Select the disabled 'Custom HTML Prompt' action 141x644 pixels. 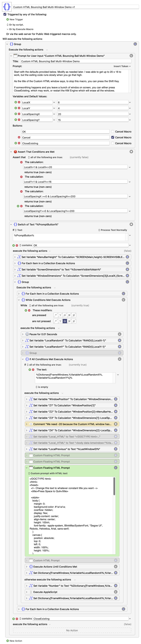coord(72,560)
